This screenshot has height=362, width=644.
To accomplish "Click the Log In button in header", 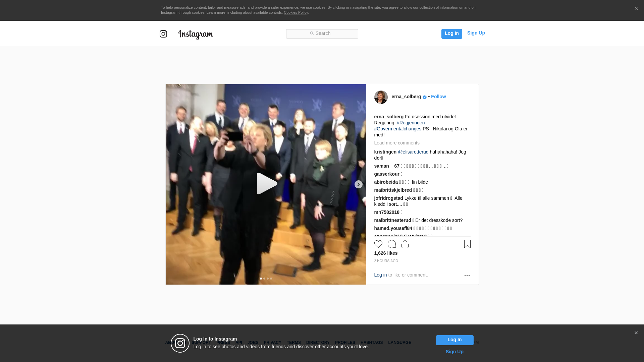I will tap(451, 34).
